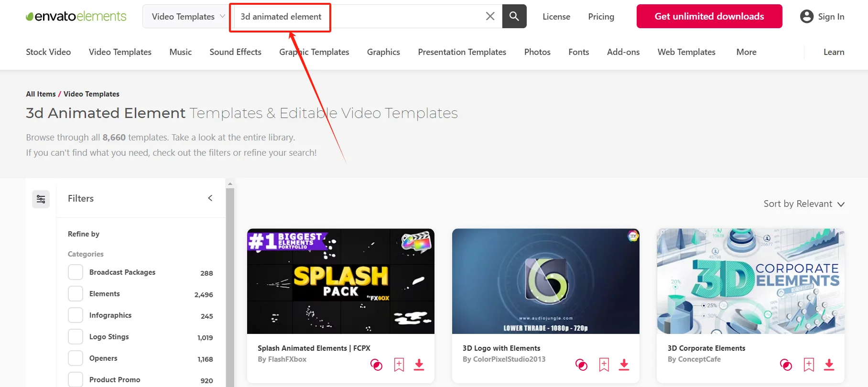Image resolution: width=868 pixels, height=387 pixels.
Task: Click the magnifying glass search button
Action: (x=514, y=16)
